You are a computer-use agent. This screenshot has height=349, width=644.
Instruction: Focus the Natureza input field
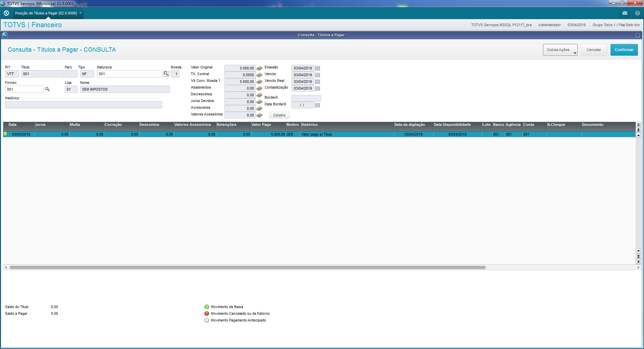pos(130,74)
